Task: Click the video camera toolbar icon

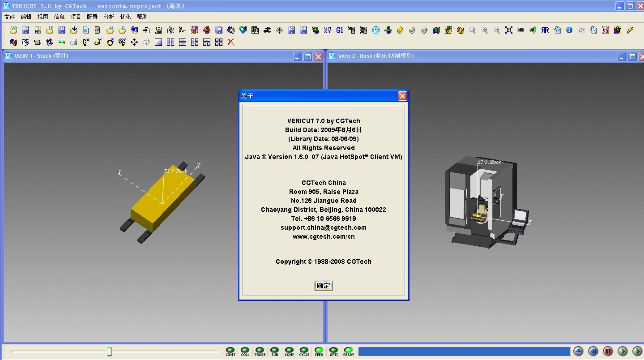Action: pyautogui.click(x=37, y=42)
